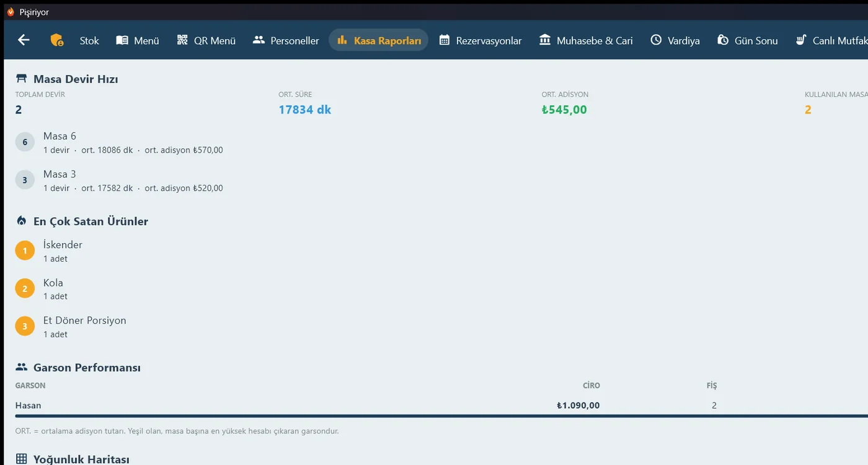Screen dimensions: 868x465
Task: Switch to the Menü tab
Action: [138, 40]
